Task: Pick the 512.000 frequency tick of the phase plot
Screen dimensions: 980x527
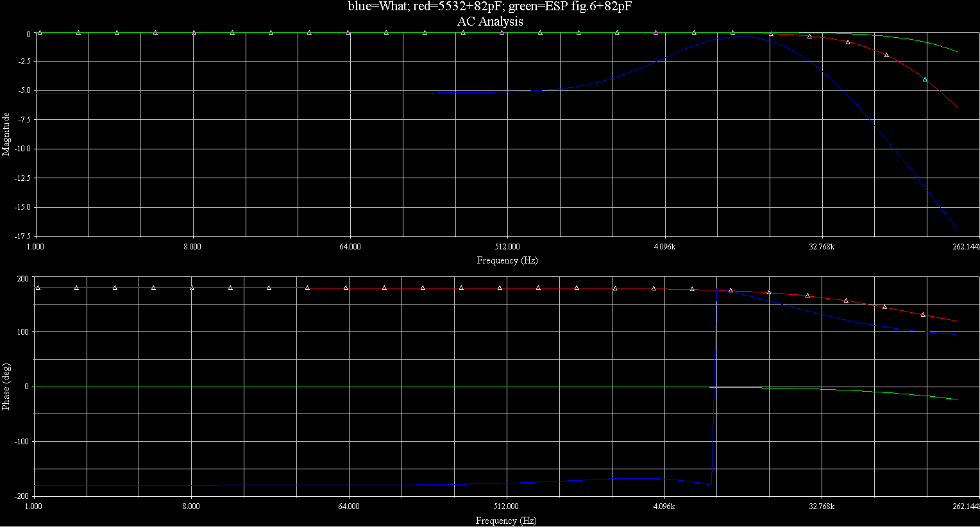Action: click(x=507, y=506)
